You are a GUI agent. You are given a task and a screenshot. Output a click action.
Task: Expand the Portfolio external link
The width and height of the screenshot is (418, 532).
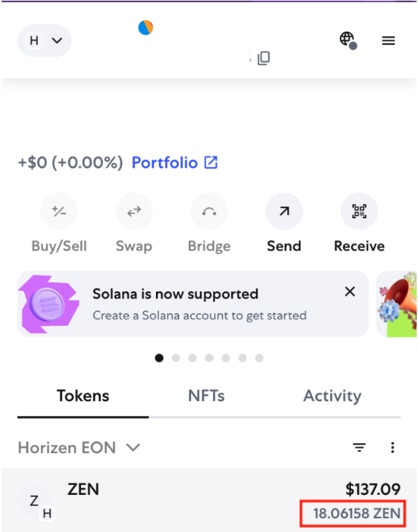pos(174,162)
